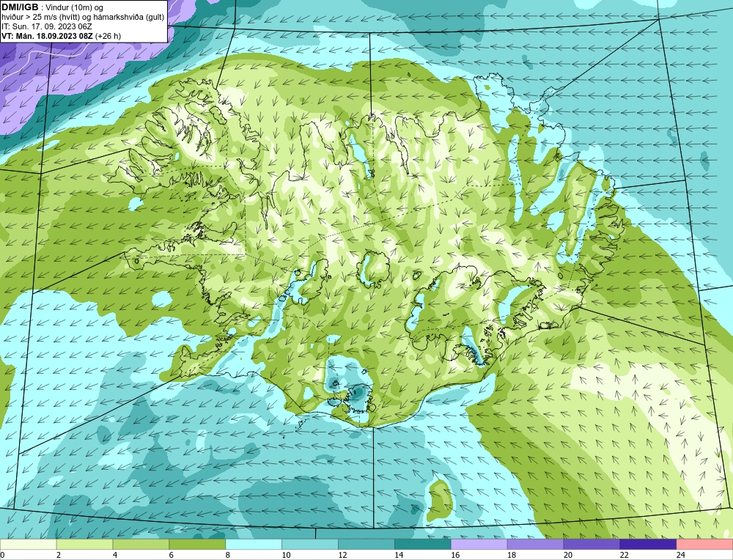Click the 6–8 m/s dark green swatch

[x=197, y=545]
